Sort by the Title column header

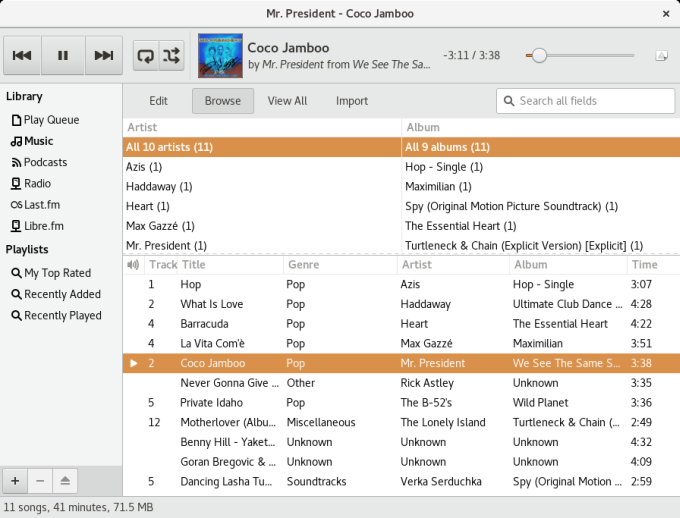point(230,265)
